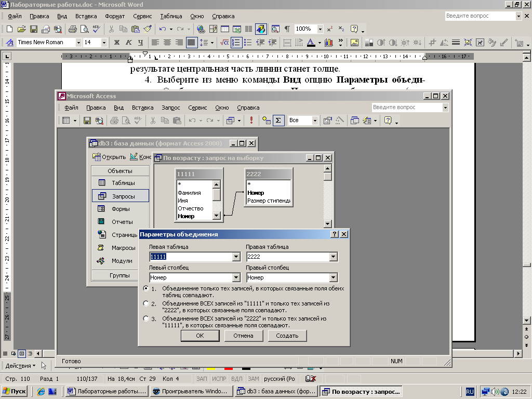Select join option 1 matching records only

146,288
